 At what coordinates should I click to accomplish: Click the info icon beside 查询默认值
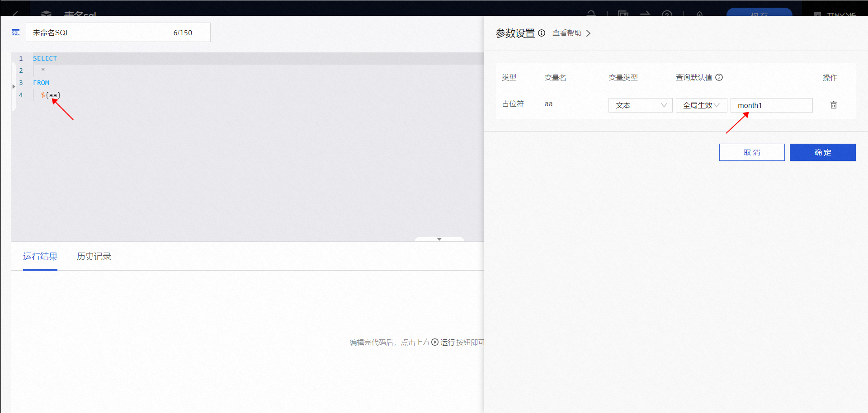tap(719, 77)
